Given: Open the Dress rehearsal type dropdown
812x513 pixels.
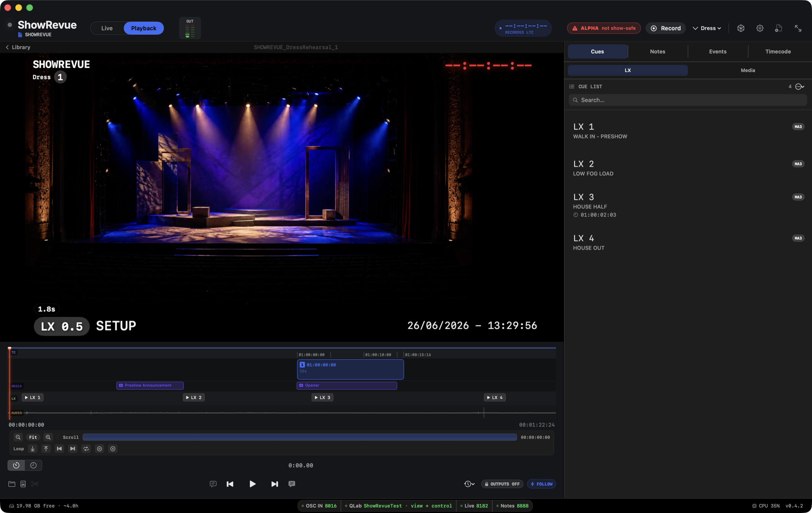Looking at the screenshot, I should tap(707, 28).
